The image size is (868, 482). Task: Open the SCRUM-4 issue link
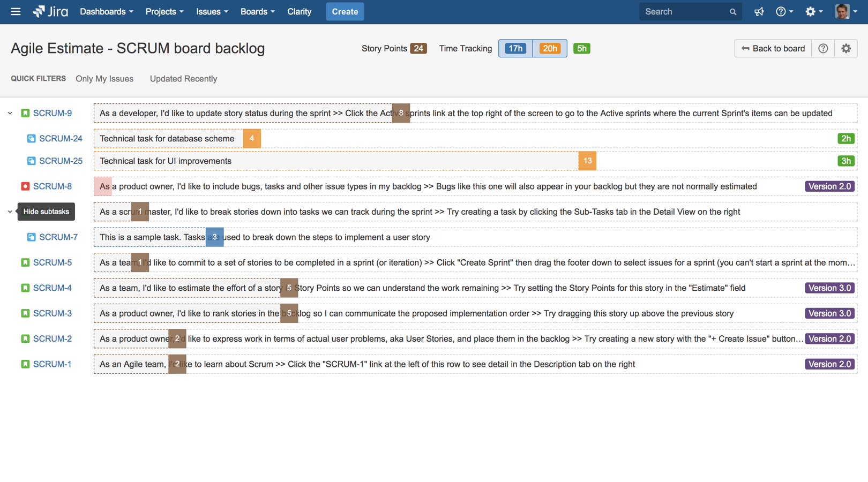(53, 288)
